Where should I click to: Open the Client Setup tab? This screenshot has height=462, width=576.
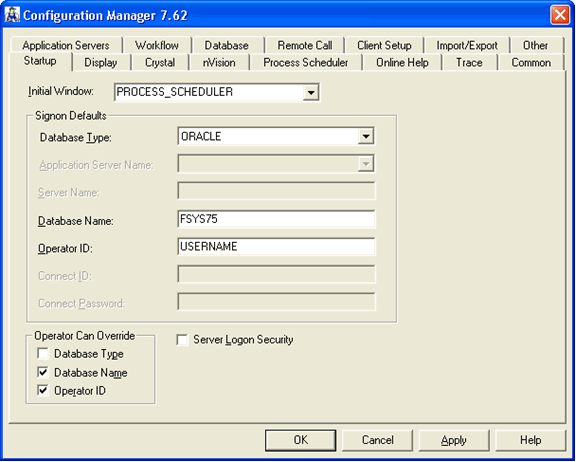point(384,45)
